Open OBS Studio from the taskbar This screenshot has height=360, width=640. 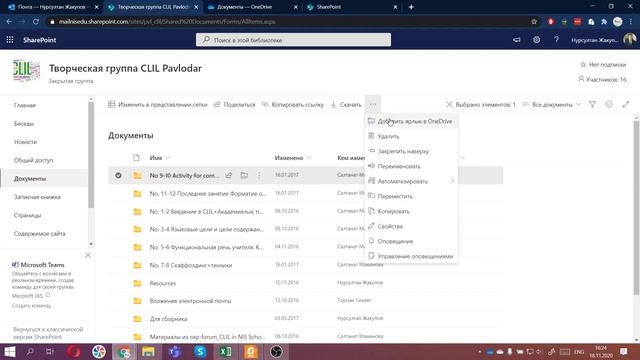click(276, 351)
